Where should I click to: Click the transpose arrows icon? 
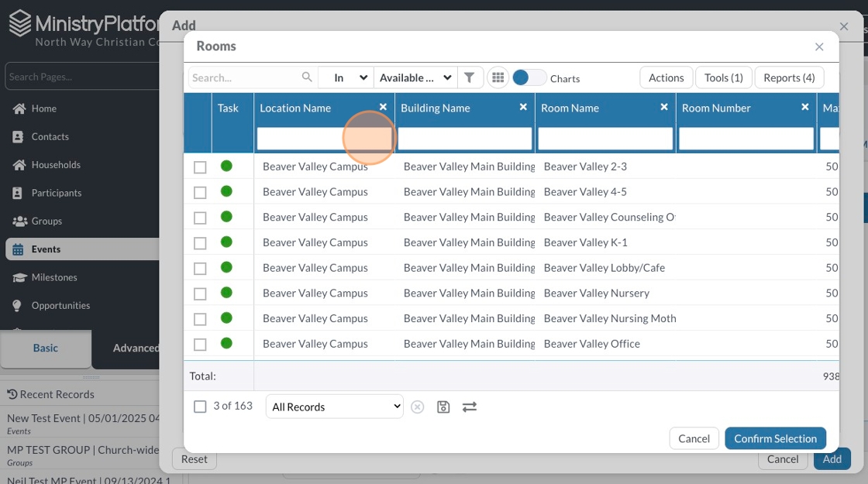click(x=470, y=407)
